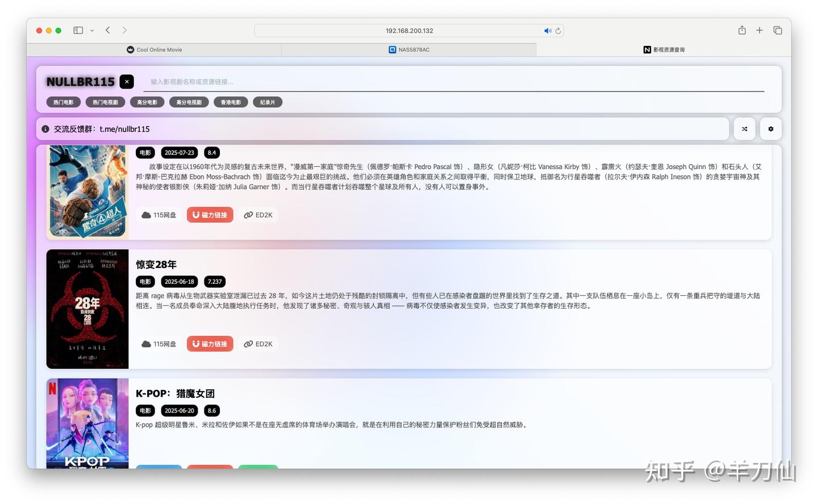This screenshot has height=504, width=818.
Task: Click the shuffle random recommendation icon
Action: coord(744,129)
